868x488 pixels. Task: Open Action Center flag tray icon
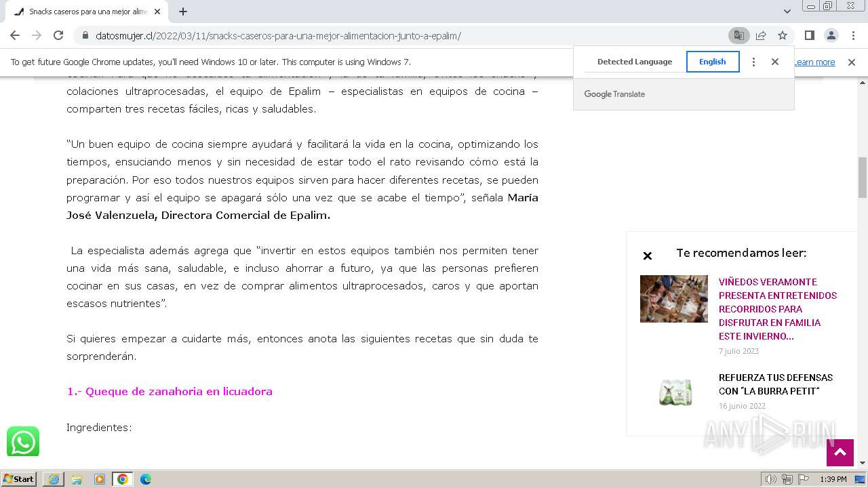point(802,479)
